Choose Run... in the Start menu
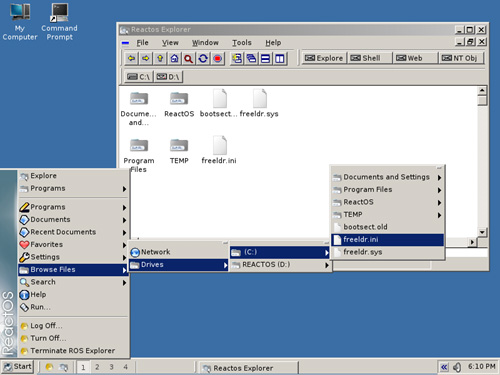This screenshot has width=500, height=375. coord(73,307)
